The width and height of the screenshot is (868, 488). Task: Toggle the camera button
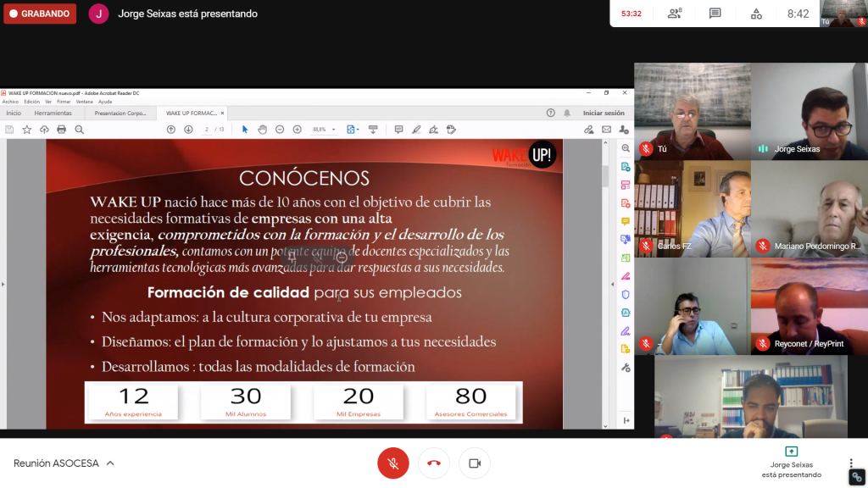pyautogui.click(x=475, y=463)
